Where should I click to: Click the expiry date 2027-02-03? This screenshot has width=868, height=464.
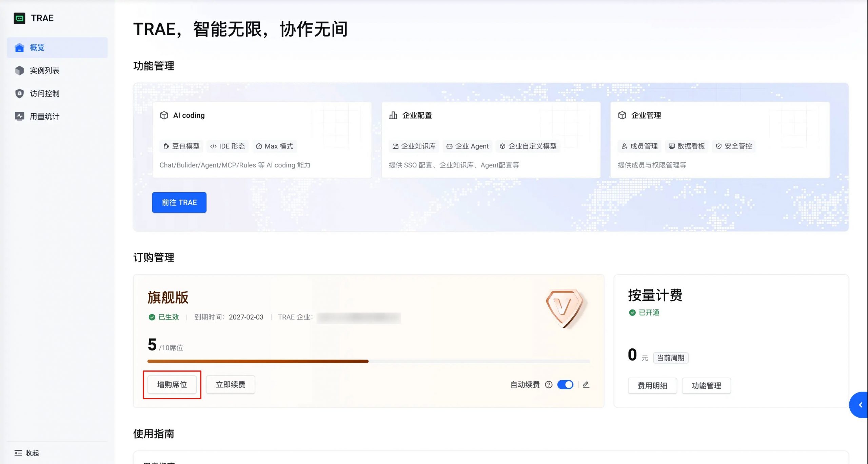pyautogui.click(x=246, y=317)
